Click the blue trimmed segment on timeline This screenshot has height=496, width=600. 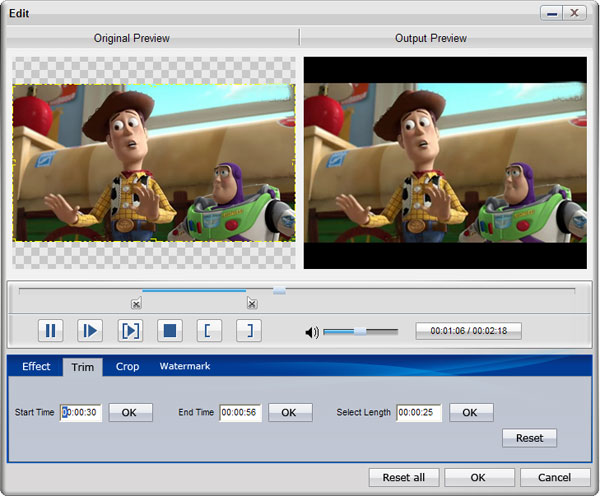(194, 291)
